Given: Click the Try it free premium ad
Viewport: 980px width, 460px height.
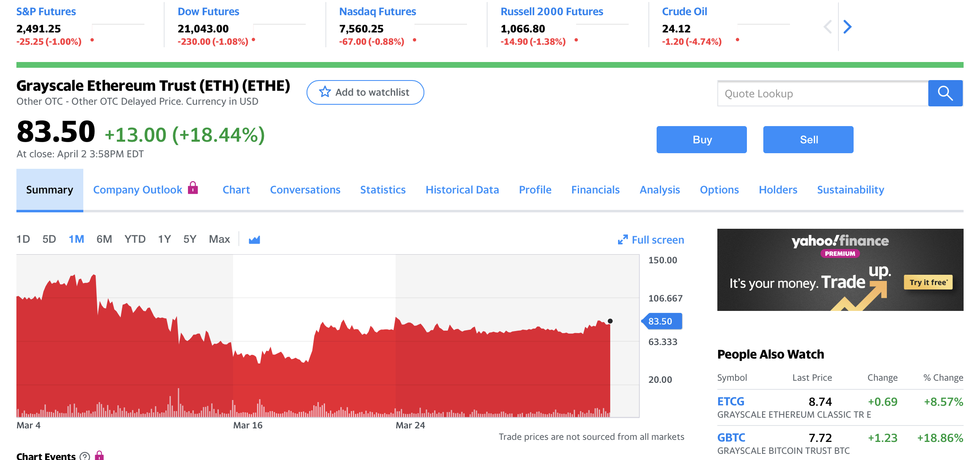Looking at the screenshot, I should (928, 282).
